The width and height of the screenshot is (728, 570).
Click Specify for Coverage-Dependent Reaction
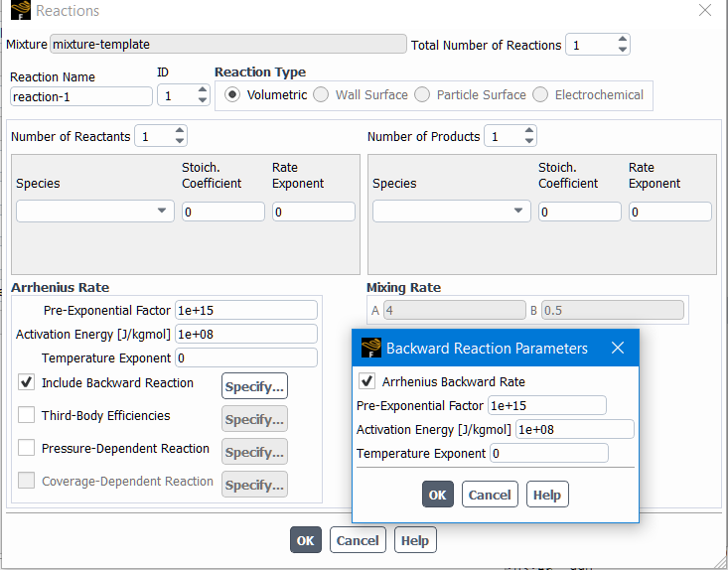tap(254, 485)
